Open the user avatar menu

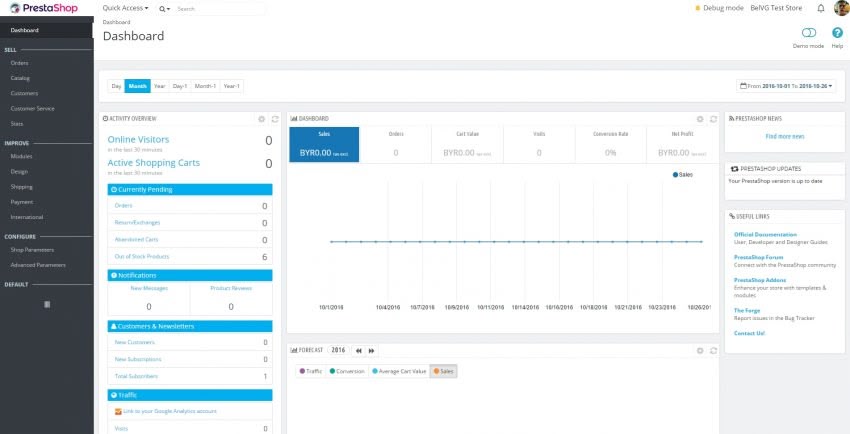click(x=841, y=8)
